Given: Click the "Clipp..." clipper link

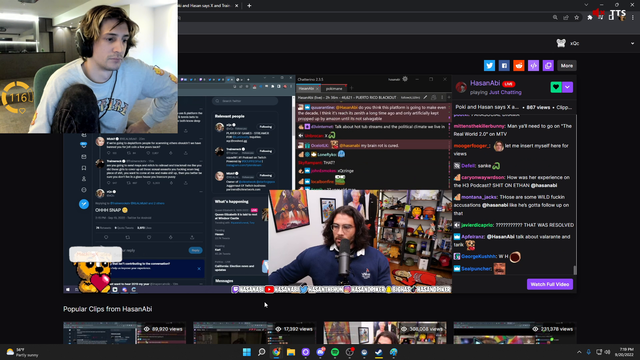Looking at the screenshot, I should tap(564, 107).
